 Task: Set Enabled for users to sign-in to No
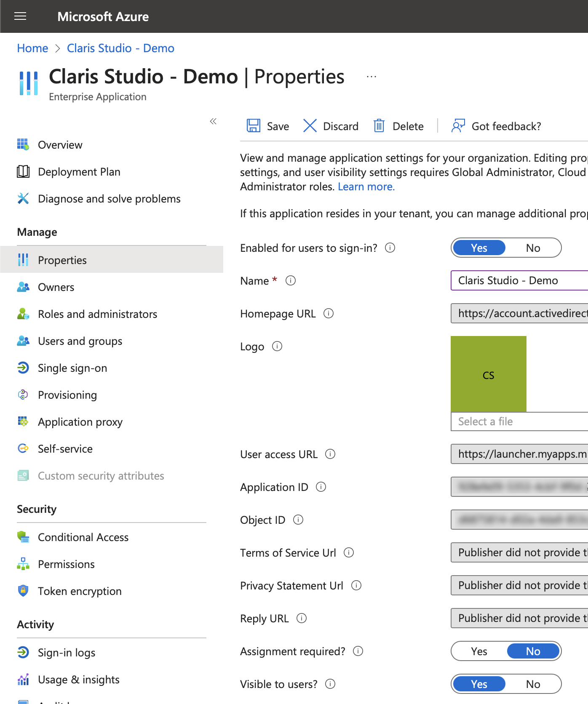point(533,248)
